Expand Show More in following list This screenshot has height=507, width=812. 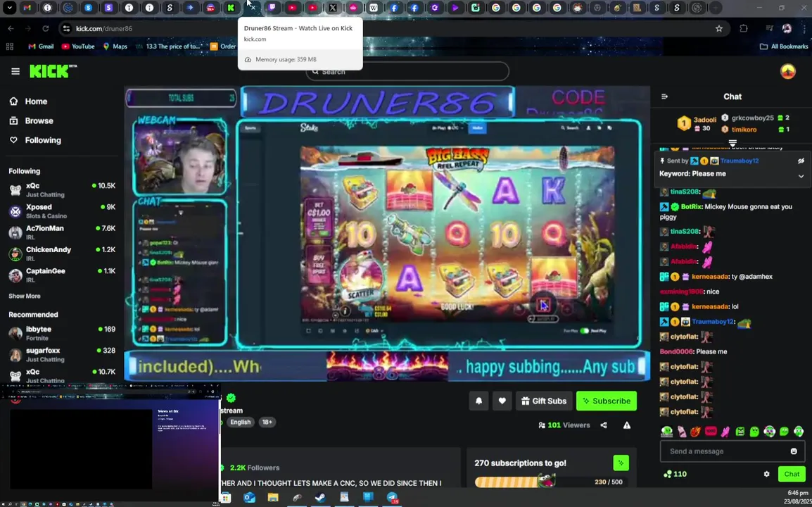coord(25,296)
